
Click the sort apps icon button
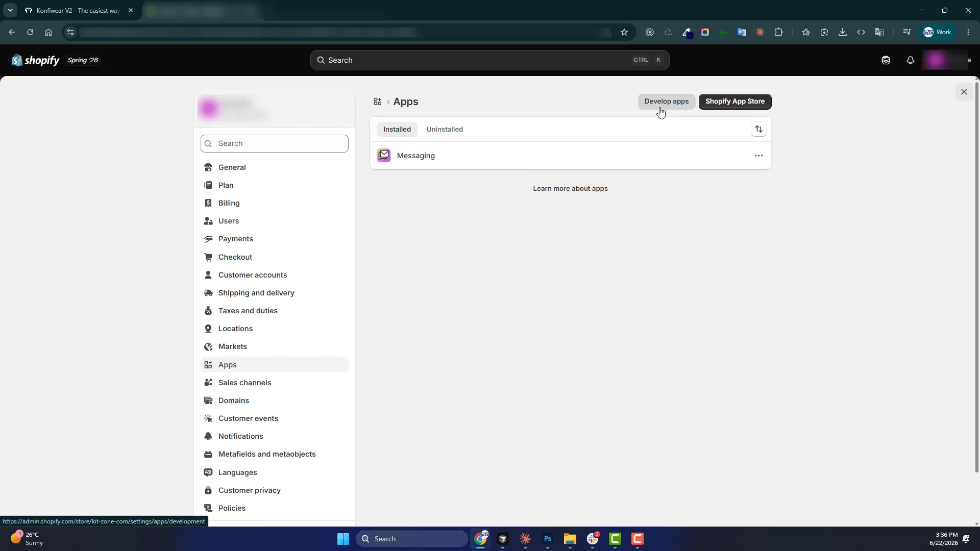pyautogui.click(x=758, y=130)
